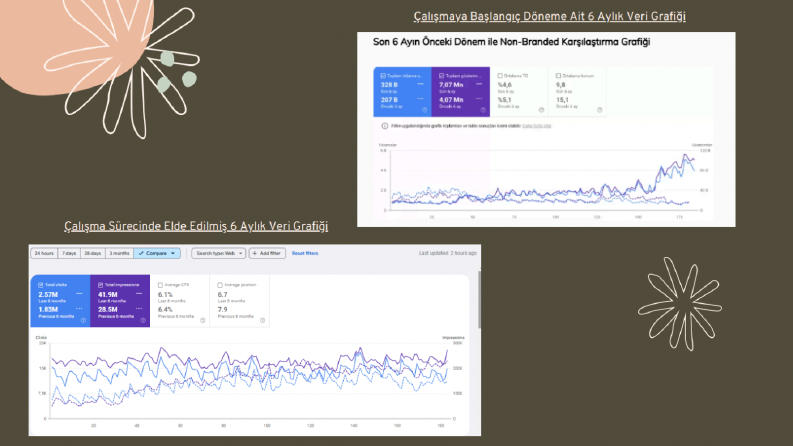Toggle the Total clicks checkbox
Screen dimensions: 793x446
tap(40, 285)
